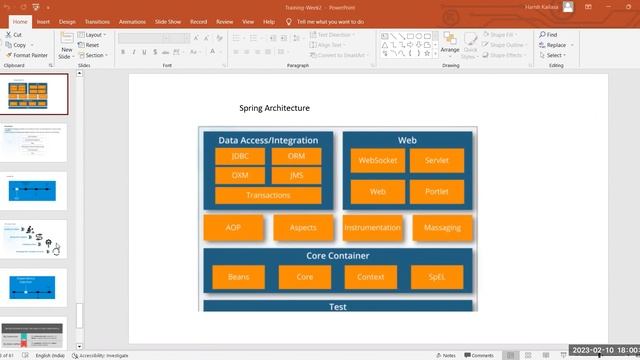Justify text alignment

pyautogui.click(x=268, y=52)
